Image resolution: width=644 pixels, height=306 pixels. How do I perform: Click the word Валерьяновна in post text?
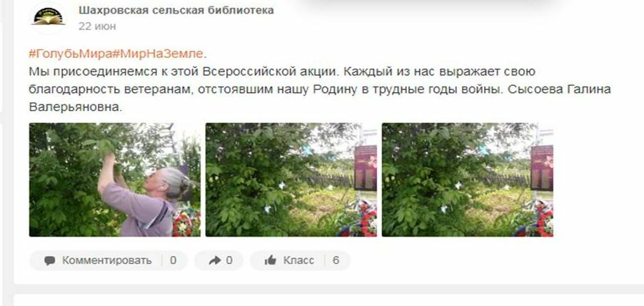coord(76,107)
